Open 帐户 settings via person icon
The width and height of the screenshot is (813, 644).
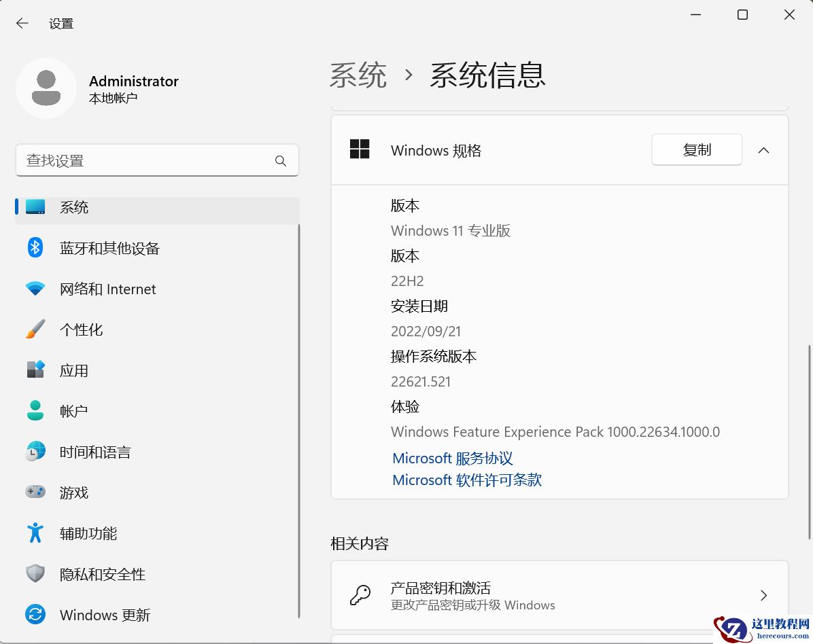click(35, 410)
